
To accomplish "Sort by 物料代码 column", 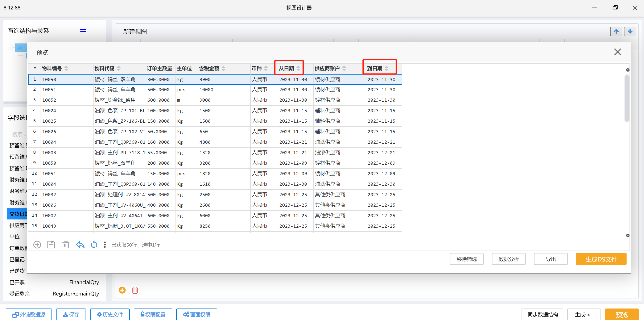I will [119, 68].
